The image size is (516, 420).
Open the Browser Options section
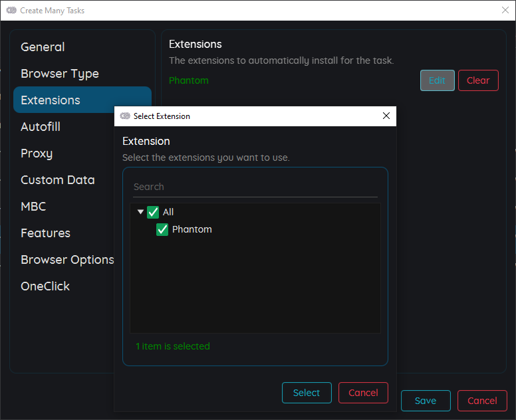coord(64,260)
